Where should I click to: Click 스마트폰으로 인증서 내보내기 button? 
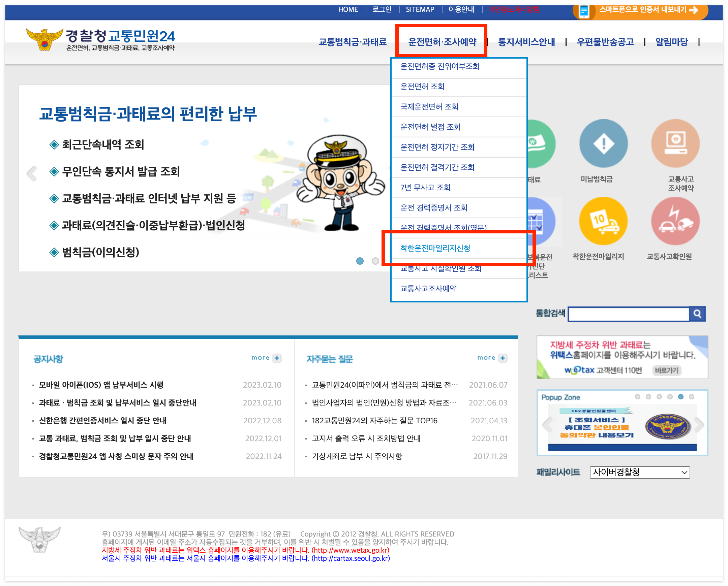coord(643,10)
